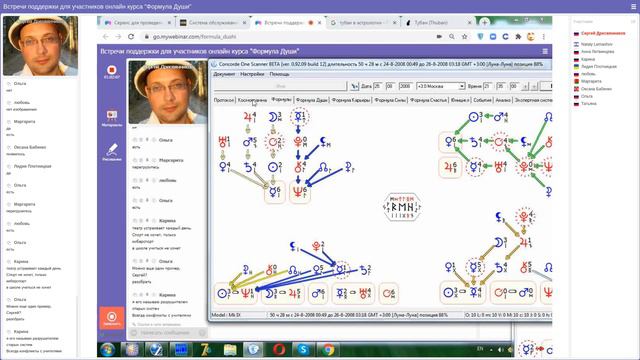This screenshot has height=360, width=640.
Task: Click the zoom magnifier icon in address bar
Action: (x=452, y=37)
